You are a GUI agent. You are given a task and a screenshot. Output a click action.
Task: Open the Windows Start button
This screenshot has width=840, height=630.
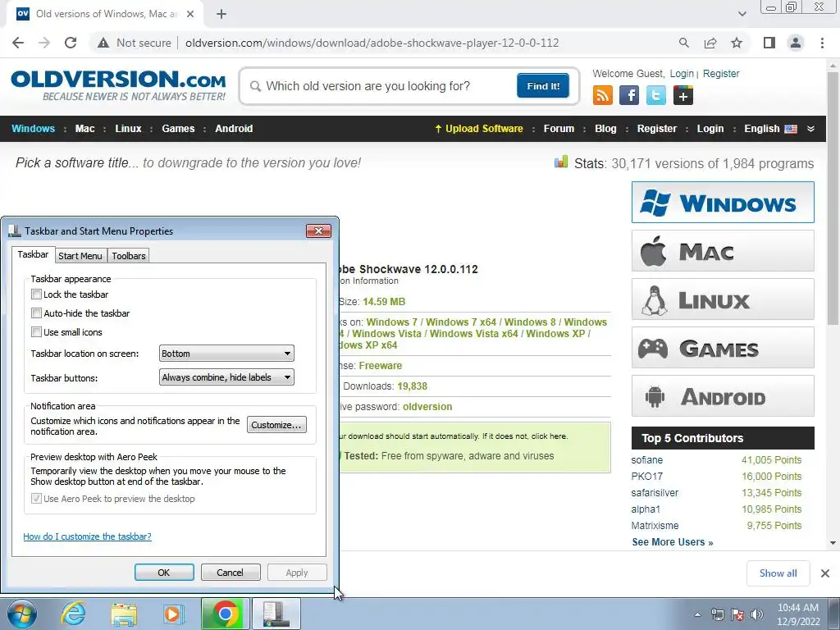[22, 614]
